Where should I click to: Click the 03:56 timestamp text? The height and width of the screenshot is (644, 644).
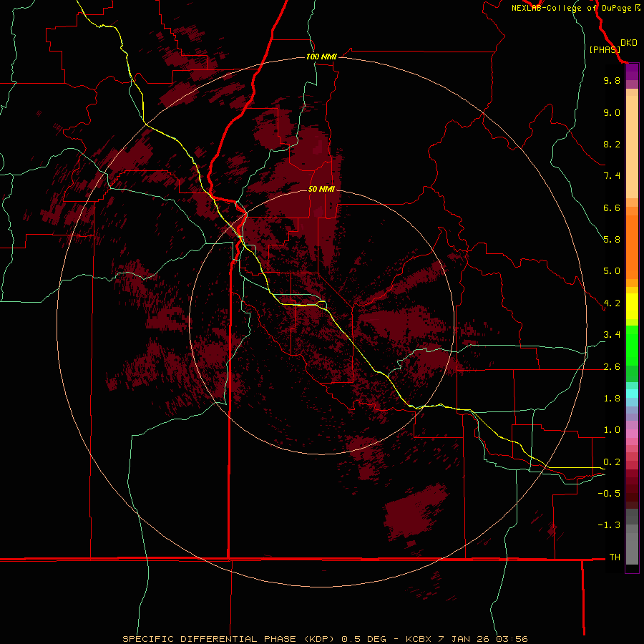[x=512, y=639]
